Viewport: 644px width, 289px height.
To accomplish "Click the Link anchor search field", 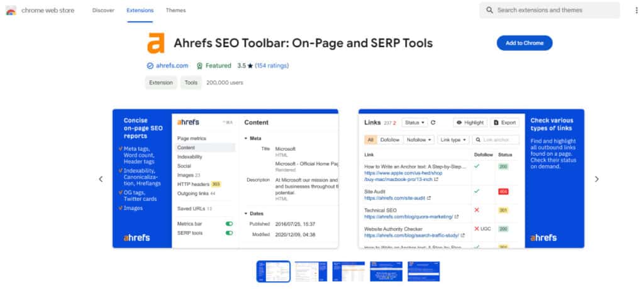I will [496, 139].
